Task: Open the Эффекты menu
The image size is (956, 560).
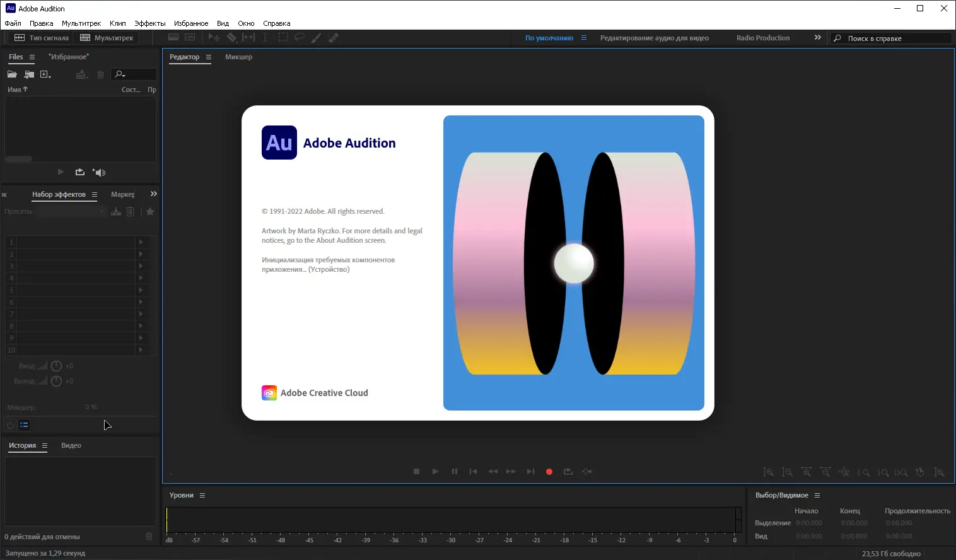Action: pos(149,23)
